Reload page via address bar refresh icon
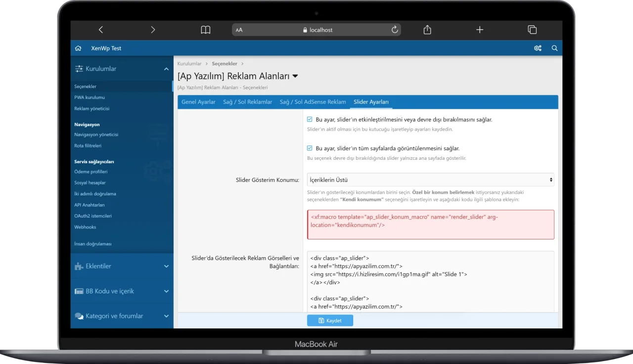This screenshot has width=633, height=364. [395, 30]
